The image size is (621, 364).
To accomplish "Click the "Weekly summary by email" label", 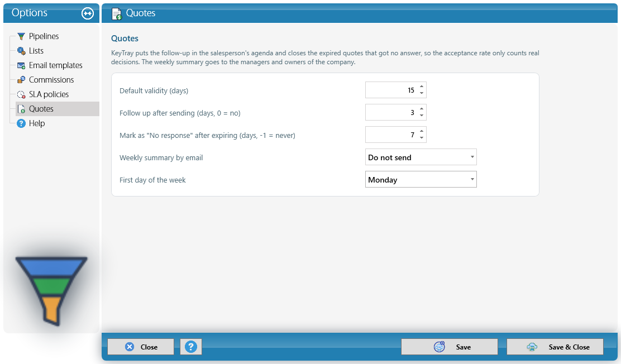I will 161,157.
